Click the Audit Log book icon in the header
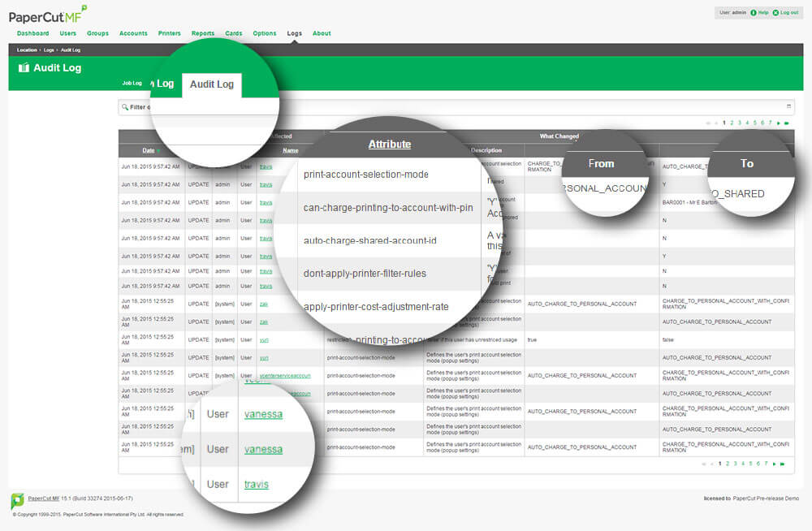This screenshot has width=812, height=531. pyautogui.click(x=24, y=67)
